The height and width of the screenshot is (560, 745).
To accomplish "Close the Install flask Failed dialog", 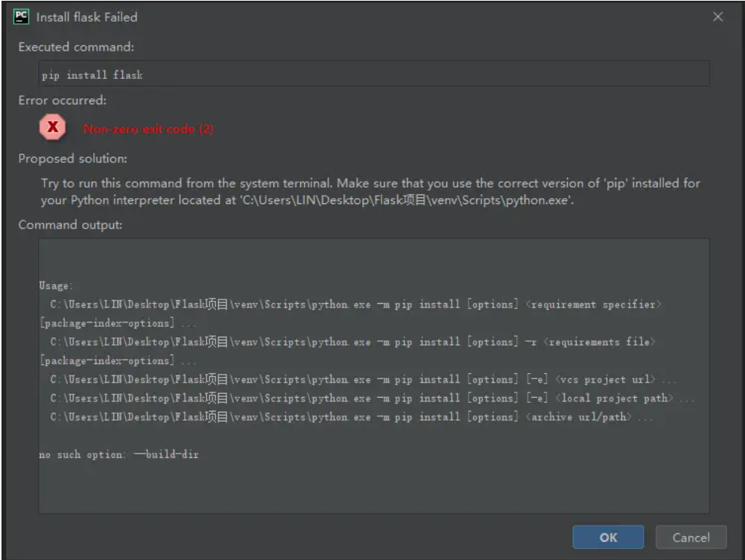I will coord(717,16).
